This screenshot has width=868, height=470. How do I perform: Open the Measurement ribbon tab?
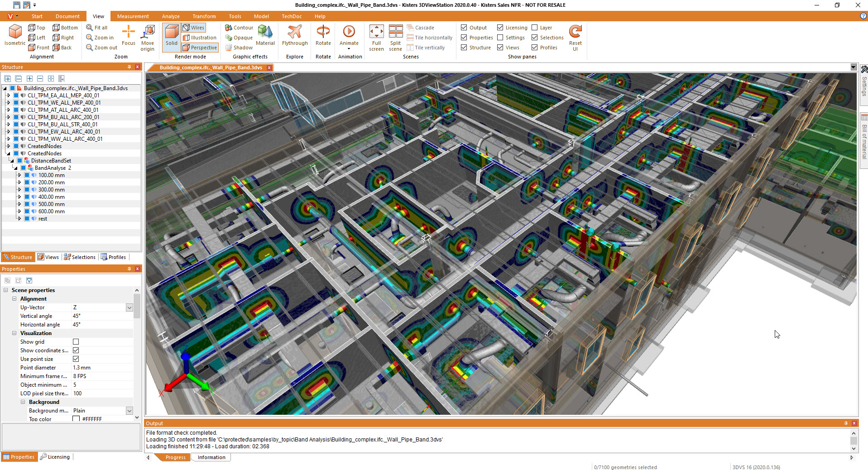point(133,16)
